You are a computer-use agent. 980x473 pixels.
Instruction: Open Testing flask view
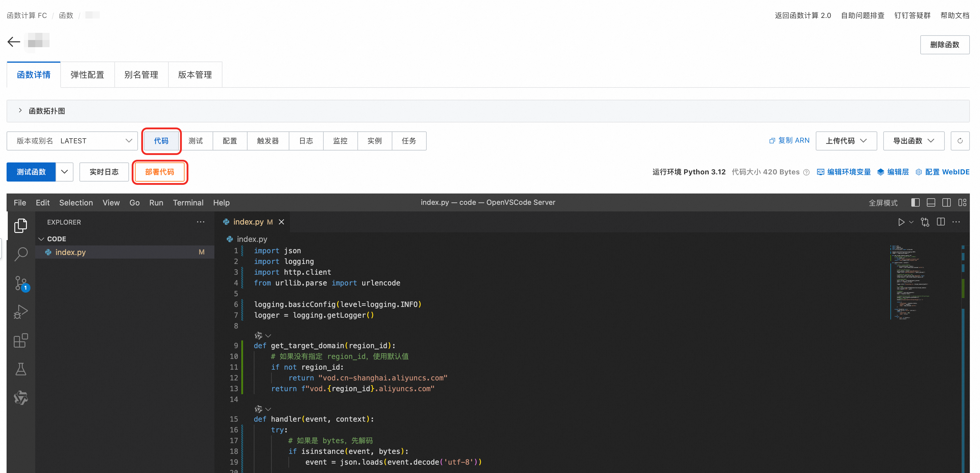point(21,369)
